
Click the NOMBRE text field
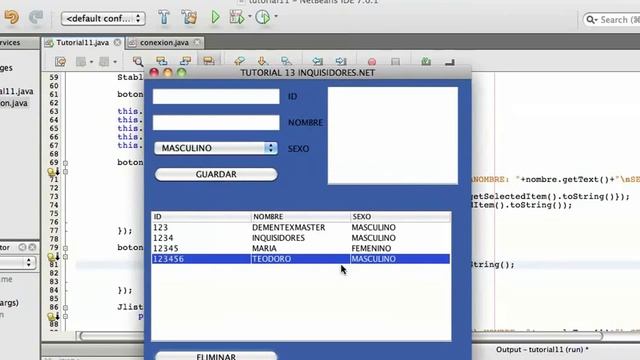(216, 122)
